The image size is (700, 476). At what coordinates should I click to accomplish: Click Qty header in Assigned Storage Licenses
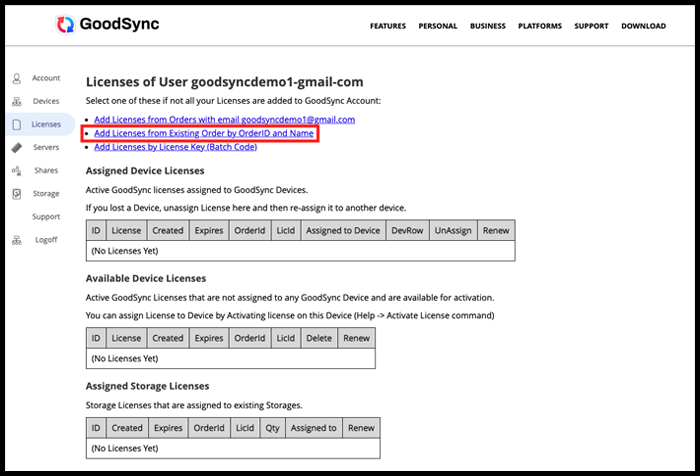pos(270,428)
